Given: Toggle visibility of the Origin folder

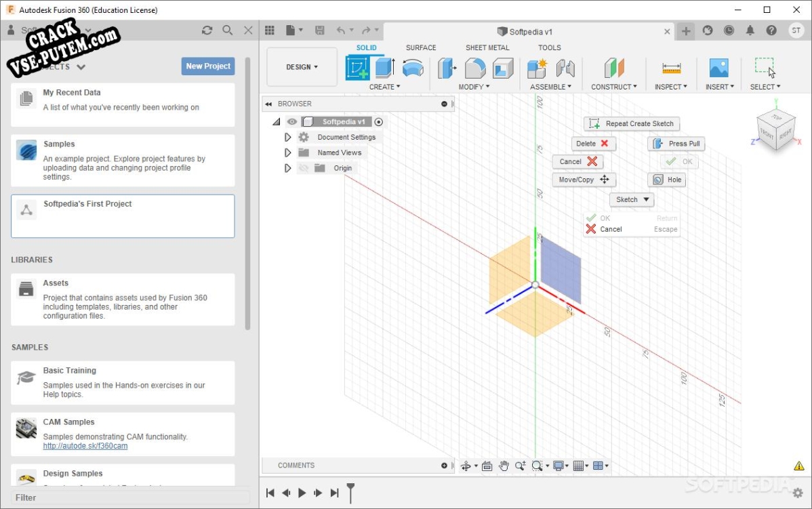Looking at the screenshot, I should click(304, 168).
